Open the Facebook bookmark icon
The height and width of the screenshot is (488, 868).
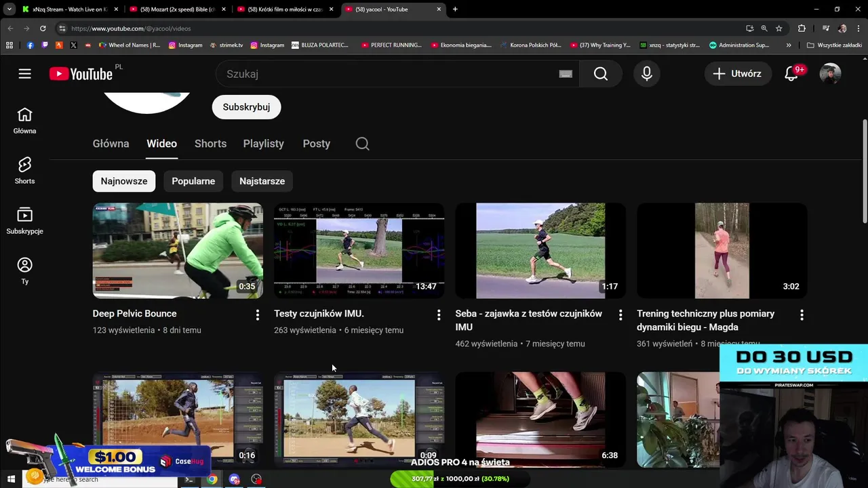pyautogui.click(x=31, y=45)
